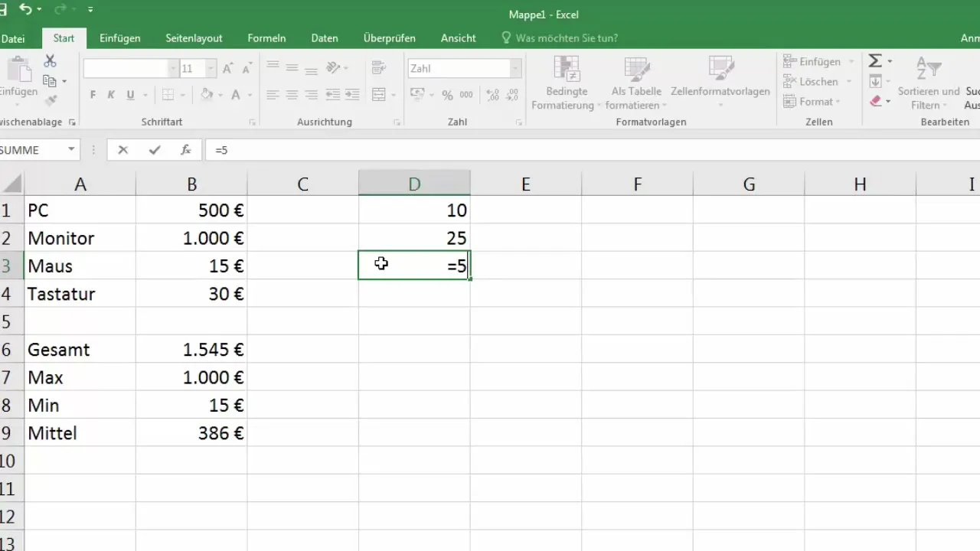
Task: Align text to top
Action: coord(273,68)
